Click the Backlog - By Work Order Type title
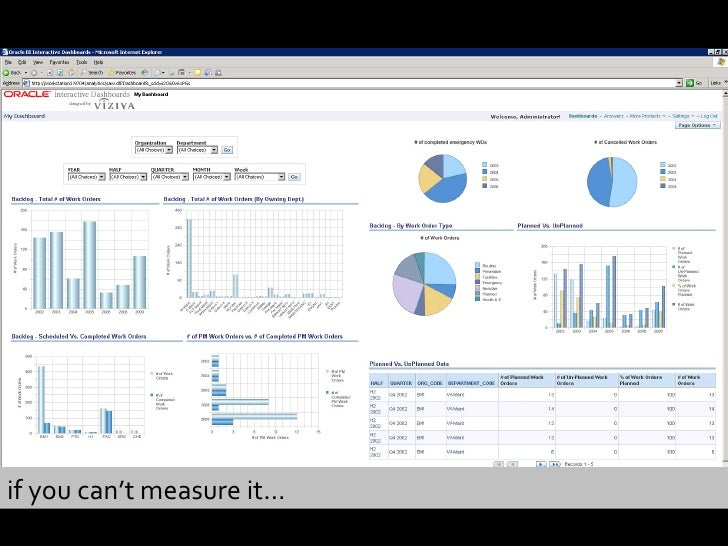 410,226
